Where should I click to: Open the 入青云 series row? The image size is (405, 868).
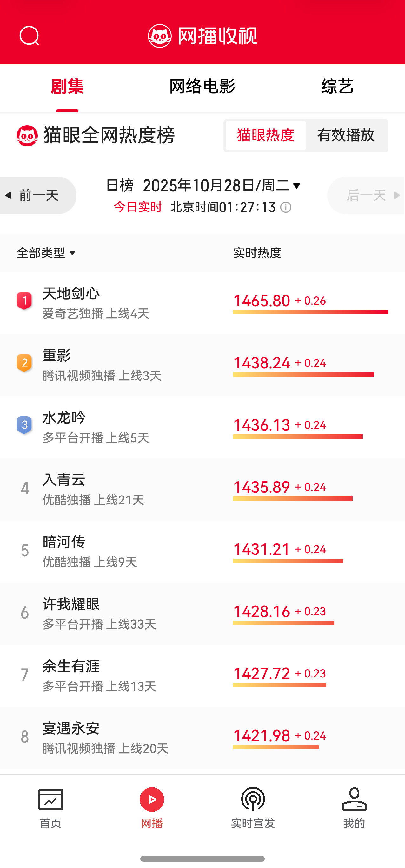[64, 480]
